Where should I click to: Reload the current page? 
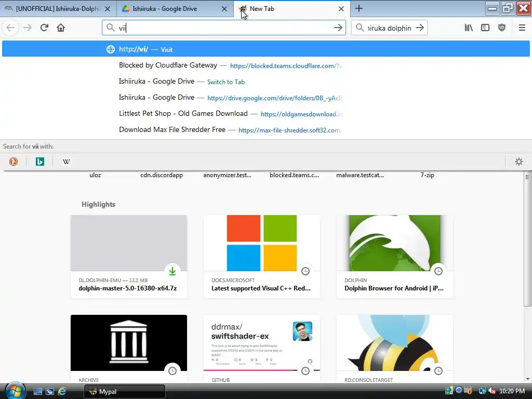[45, 28]
